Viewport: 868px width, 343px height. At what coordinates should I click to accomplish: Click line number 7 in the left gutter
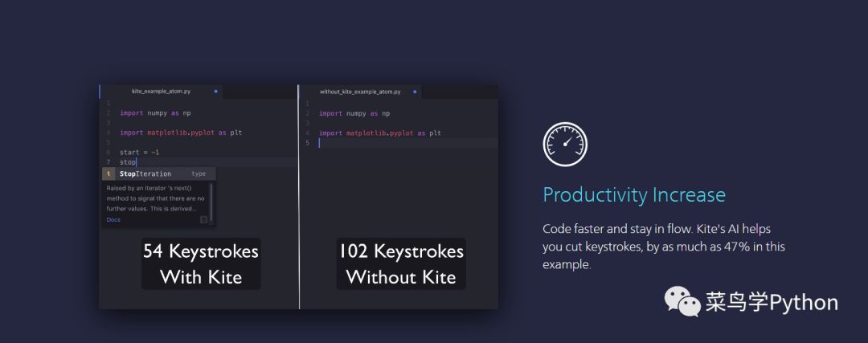click(108, 162)
